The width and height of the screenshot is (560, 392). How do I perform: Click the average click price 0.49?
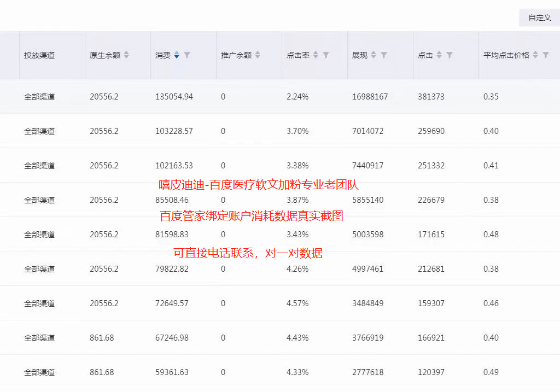click(491, 372)
